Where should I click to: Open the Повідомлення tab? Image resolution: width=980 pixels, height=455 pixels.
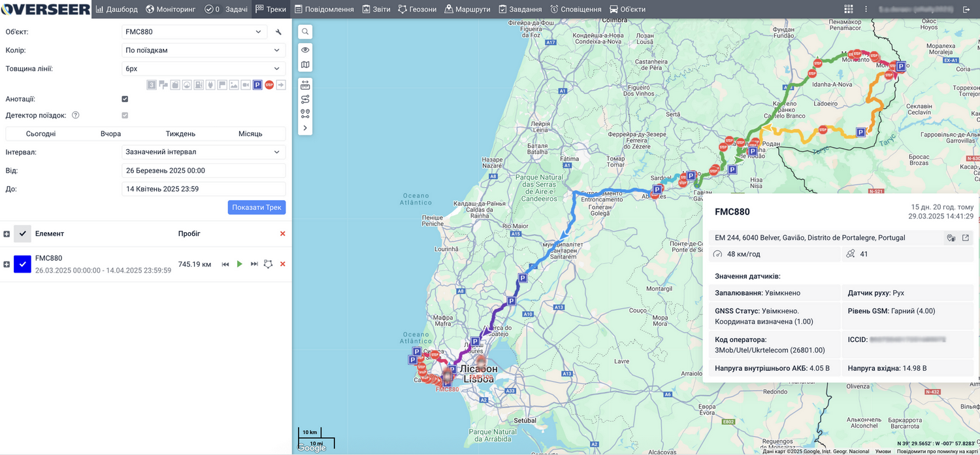[324, 9]
